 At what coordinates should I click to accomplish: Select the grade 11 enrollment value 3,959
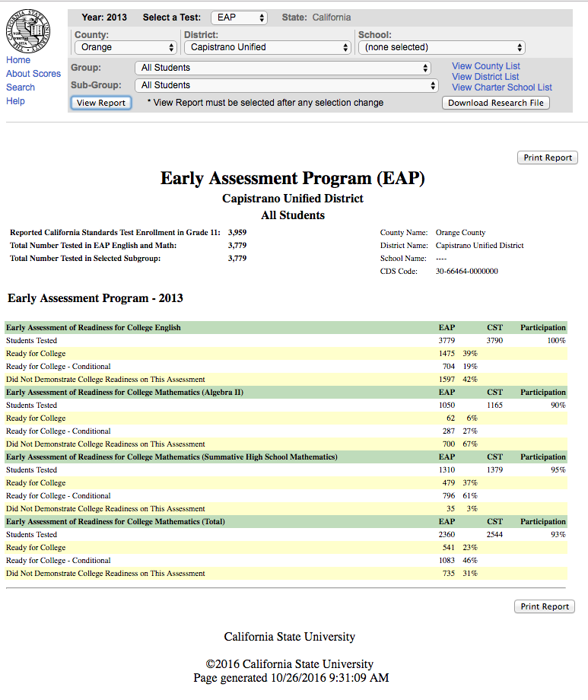(x=237, y=232)
